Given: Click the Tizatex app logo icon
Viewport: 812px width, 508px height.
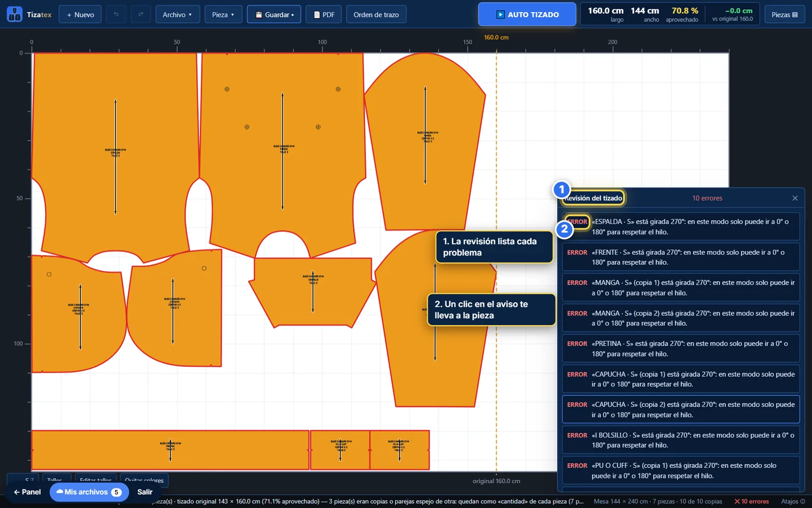Looking at the screenshot, I should pos(14,14).
